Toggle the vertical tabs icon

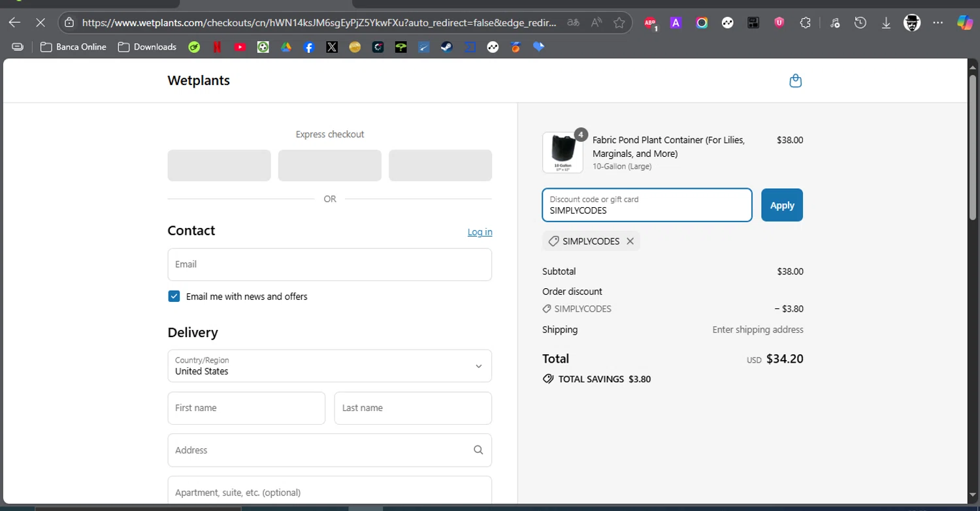(x=18, y=47)
